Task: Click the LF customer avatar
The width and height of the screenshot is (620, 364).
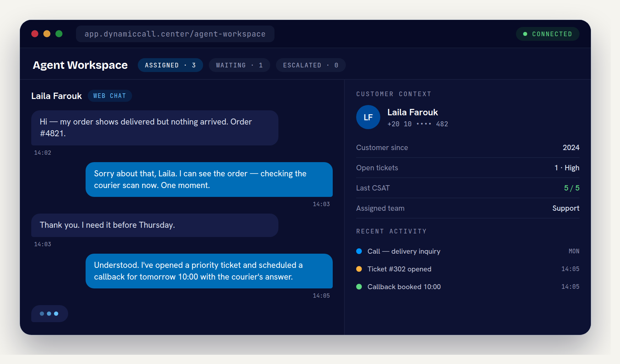Action: pos(368,117)
